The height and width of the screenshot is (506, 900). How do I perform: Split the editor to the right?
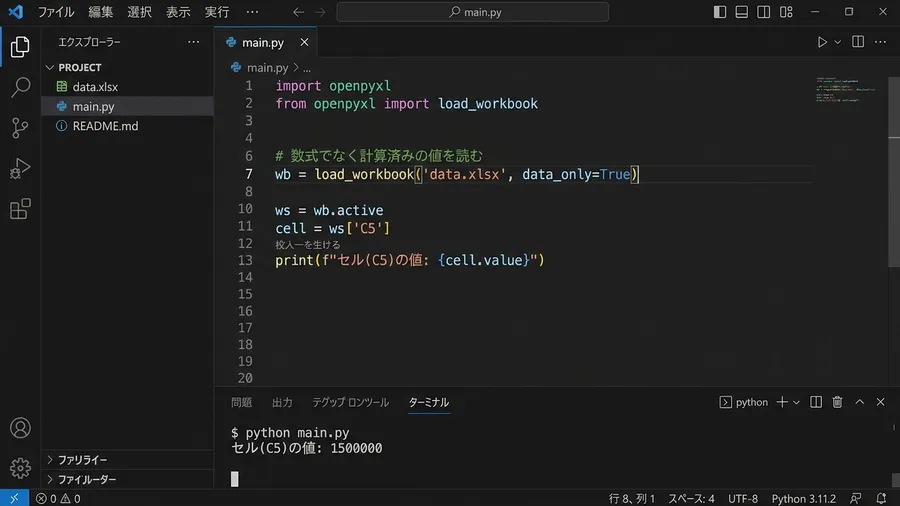[858, 42]
